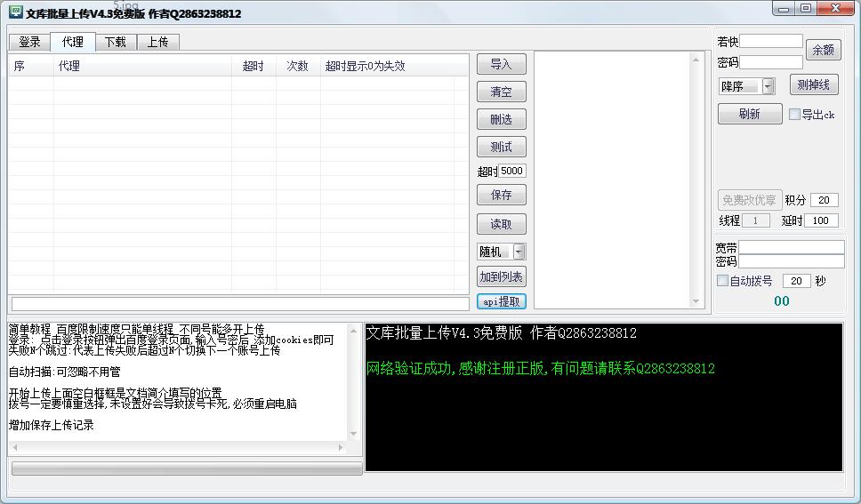
Task: Click right arrow of tutorial horizontal scrollbar
Action: (341, 447)
